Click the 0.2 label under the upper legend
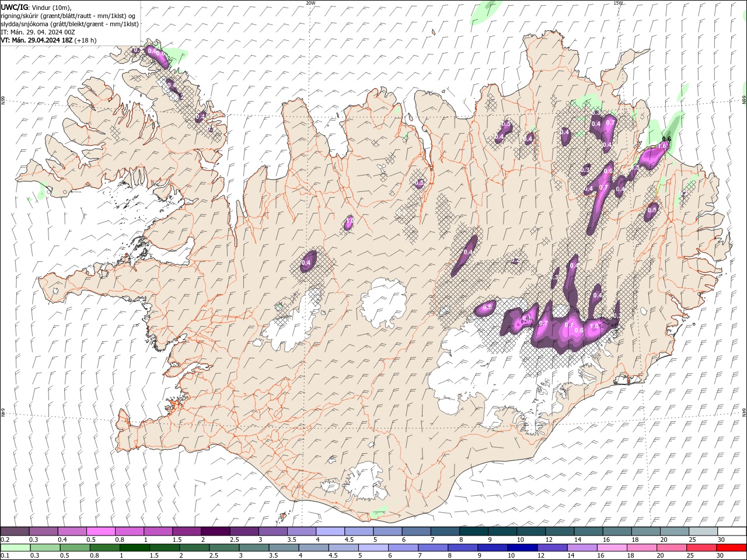The width and height of the screenshot is (747, 560). coord(5,540)
